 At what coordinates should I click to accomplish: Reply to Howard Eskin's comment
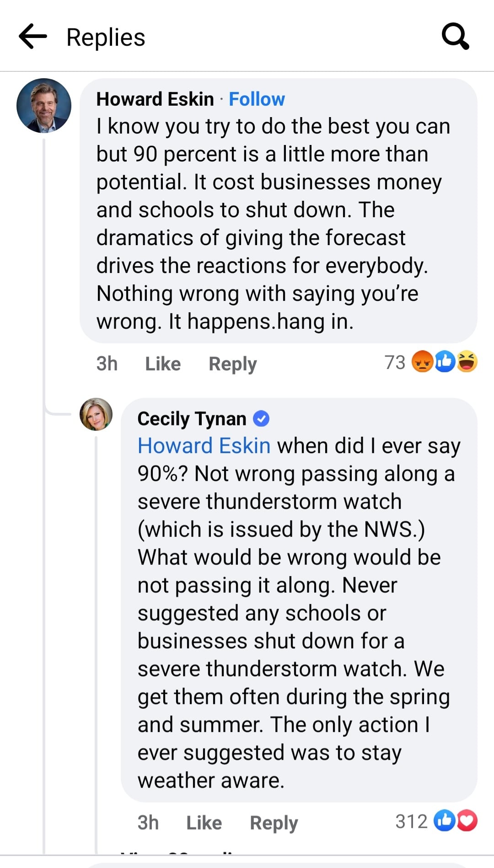(x=232, y=364)
